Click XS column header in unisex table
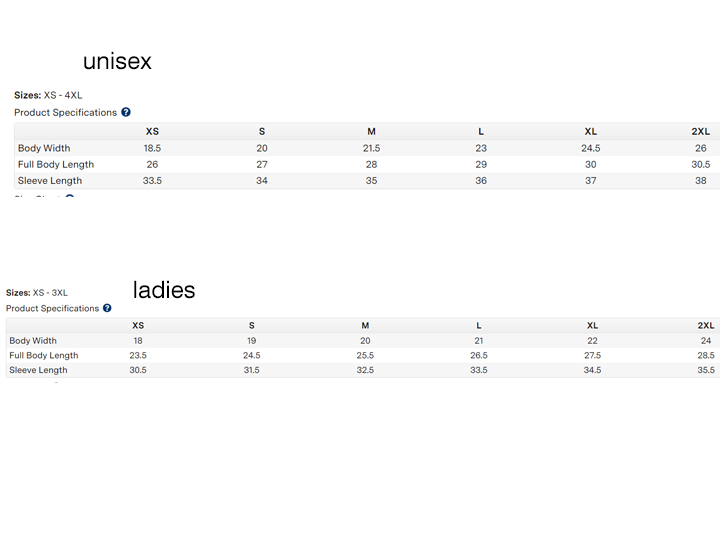Image resolution: width=720 pixels, height=540 pixels. pyautogui.click(x=152, y=131)
